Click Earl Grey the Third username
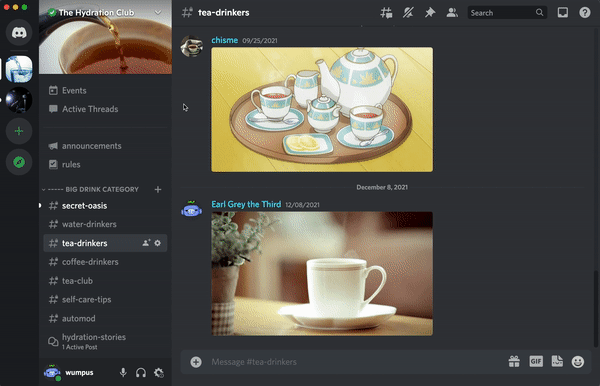Viewport: 600px width, 386px height. 246,204
